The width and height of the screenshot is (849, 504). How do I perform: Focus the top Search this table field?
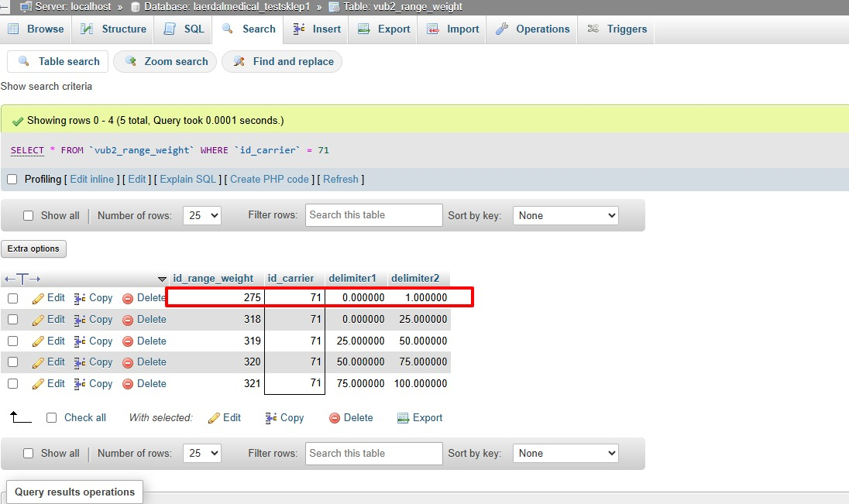pos(373,215)
